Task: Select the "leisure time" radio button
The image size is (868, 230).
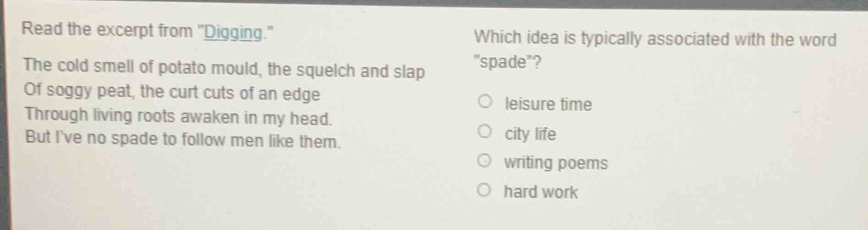Action: [485, 101]
